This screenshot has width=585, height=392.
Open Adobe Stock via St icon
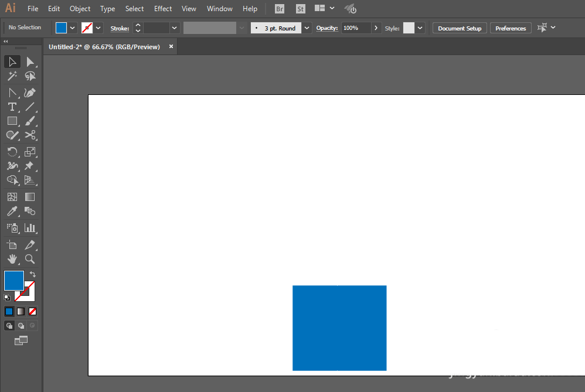(x=300, y=9)
